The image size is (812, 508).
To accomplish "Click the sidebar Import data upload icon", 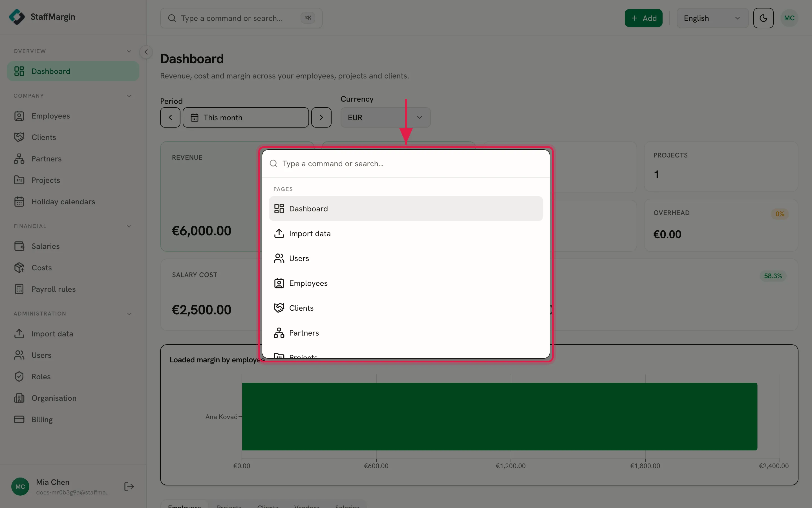I will coord(19,334).
